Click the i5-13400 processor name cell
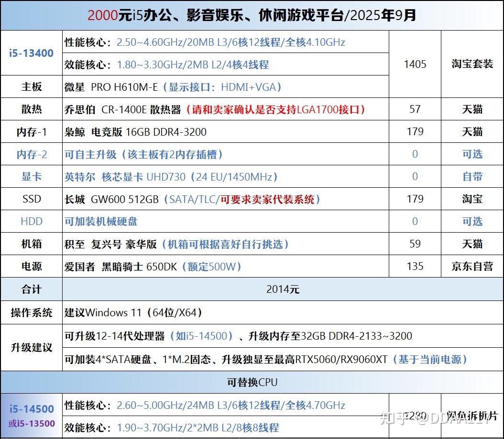The height and width of the screenshot is (439, 504). tap(32, 53)
